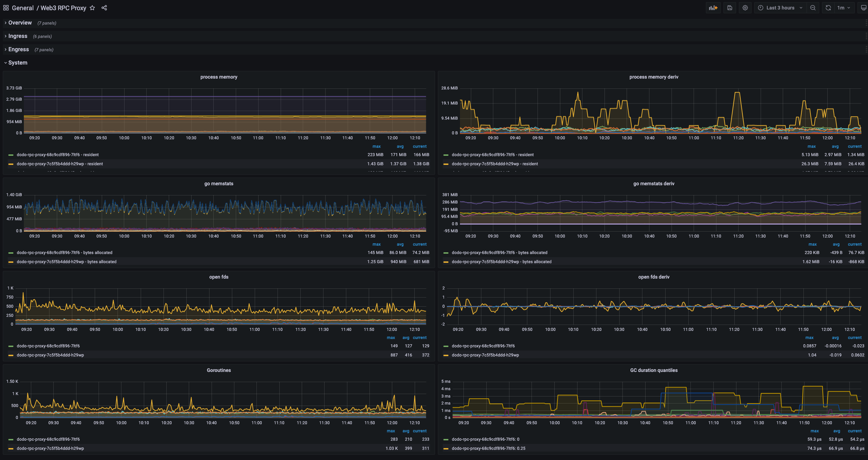Open the process memory panel title menu

219,77
